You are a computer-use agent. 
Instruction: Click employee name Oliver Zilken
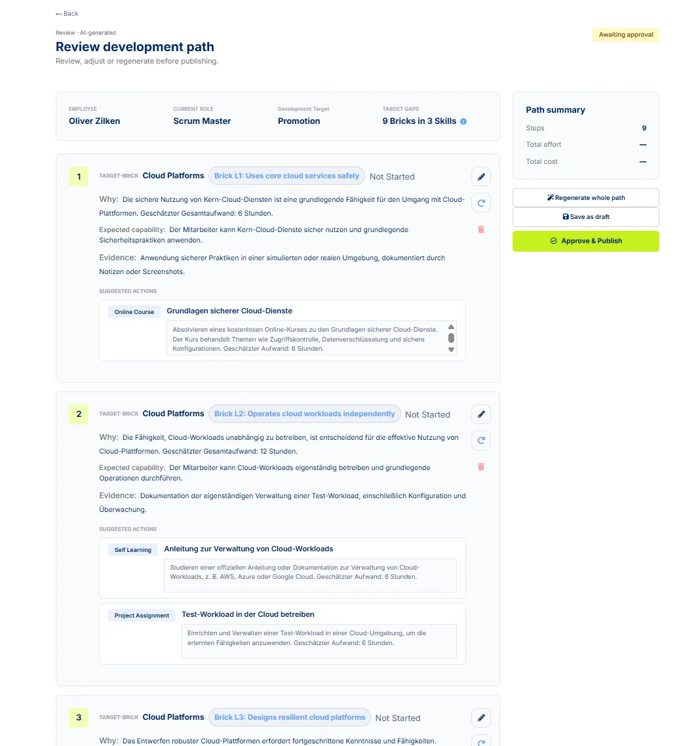94,121
